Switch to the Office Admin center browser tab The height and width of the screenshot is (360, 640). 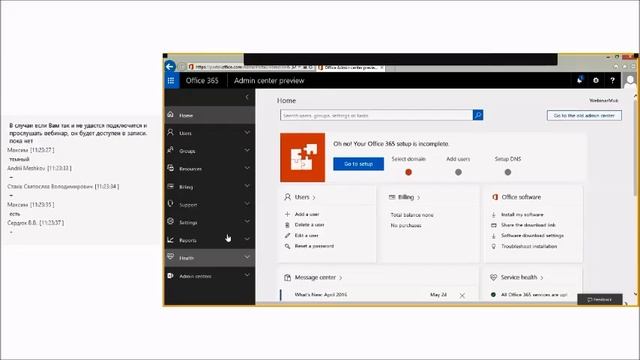[350, 67]
